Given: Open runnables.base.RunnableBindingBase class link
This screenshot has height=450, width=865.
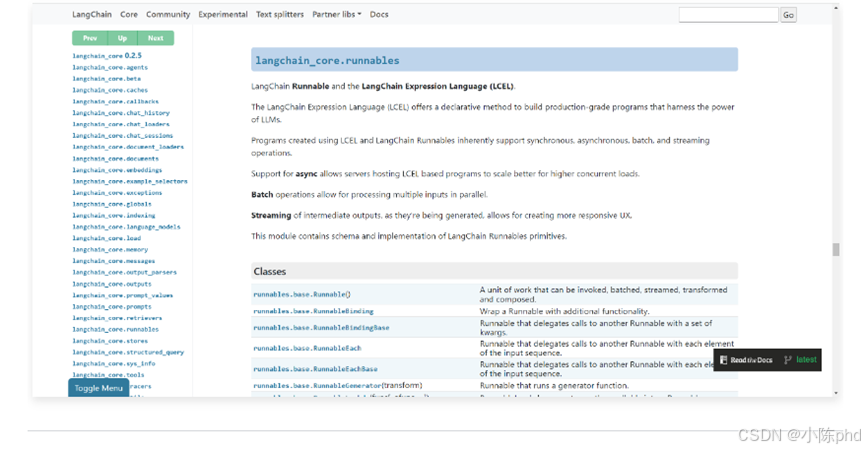Looking at the screenshot, I should pyautogui.click(x=321, y=328).
